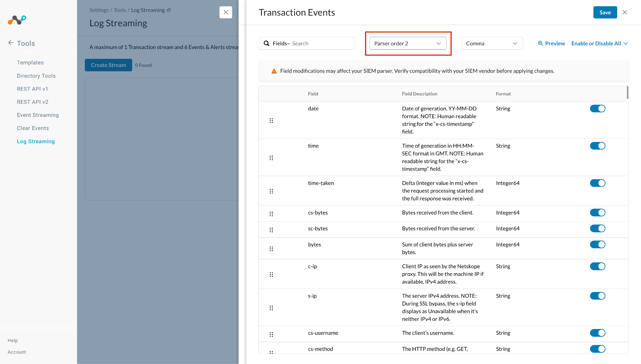
Task: Click the Log Streaming breadcrumb link icon
Action: (x=169, y=10)
